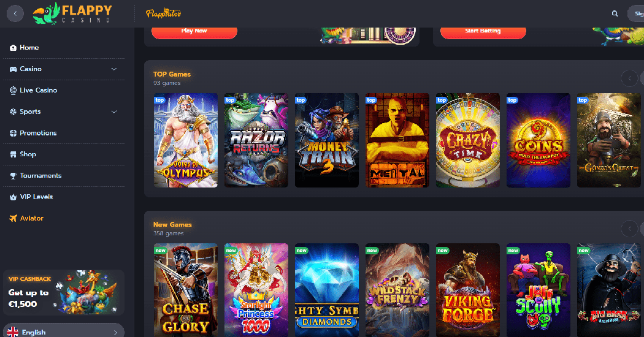This screenshot has height=337, width=644.
Task: Open the VIP Cashback banner
Action: pyautogui.click(x=64, y=293)
